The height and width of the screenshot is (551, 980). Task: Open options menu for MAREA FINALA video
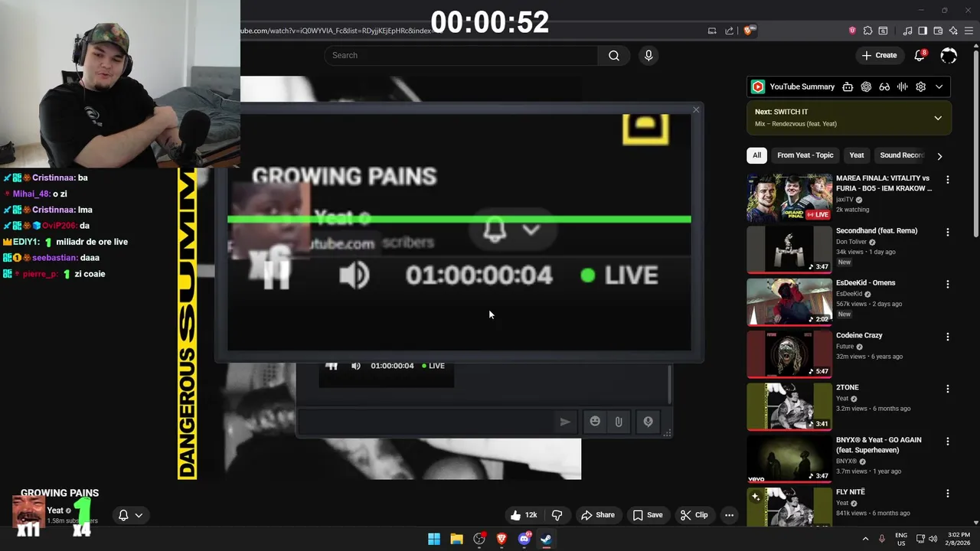(948, 180)
